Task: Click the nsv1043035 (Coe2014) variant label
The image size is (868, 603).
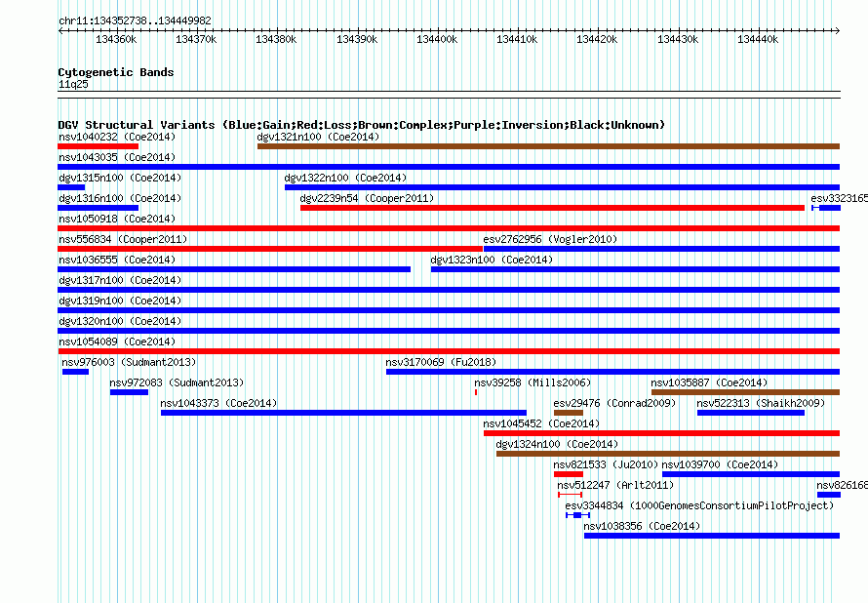Action: pos(117,157)
